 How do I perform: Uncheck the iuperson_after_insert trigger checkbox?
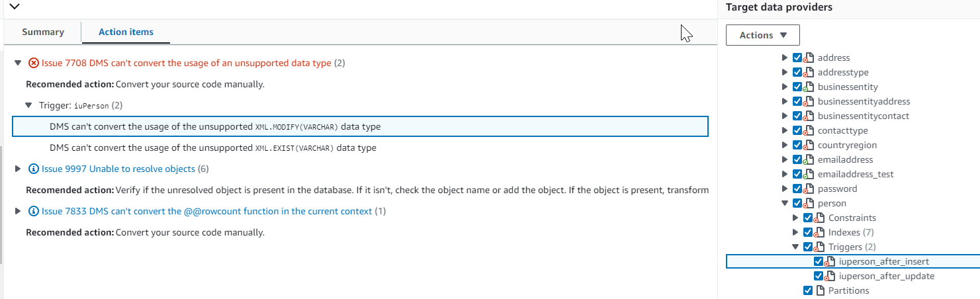819,261
